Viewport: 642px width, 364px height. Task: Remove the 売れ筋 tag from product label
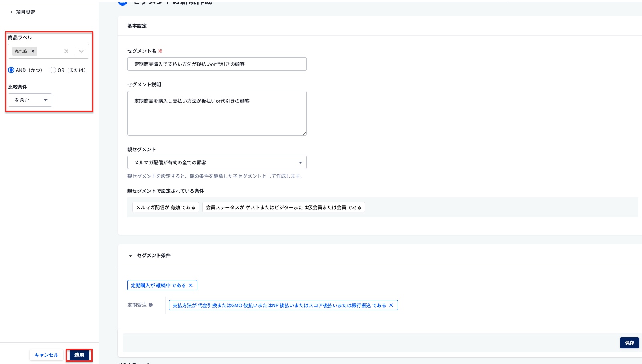[33, 51]
